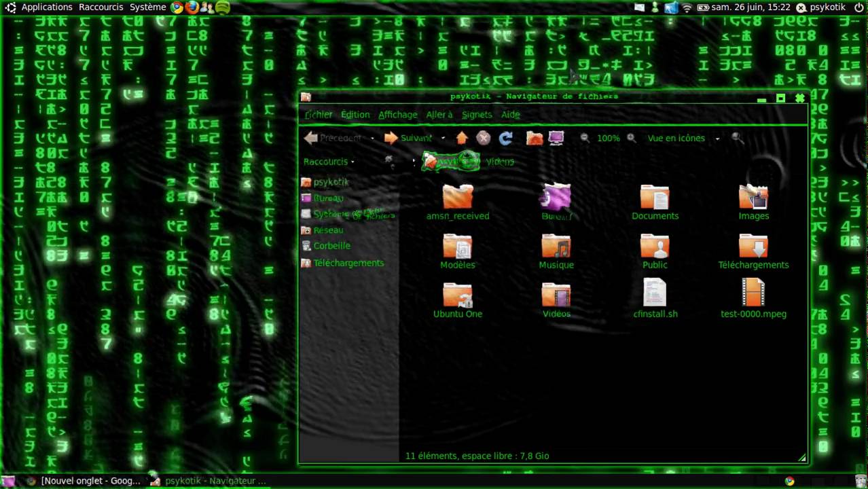The height and width of the screenshot is (489, 868).
Task: Click the Wi-Fi network indicator
Action: [x=687, y=7]
